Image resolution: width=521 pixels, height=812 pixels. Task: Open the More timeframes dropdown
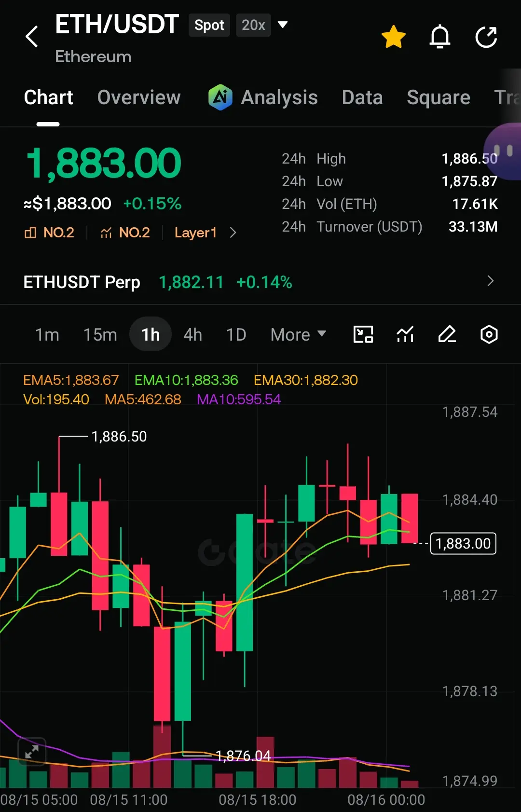tap(298, 334)
